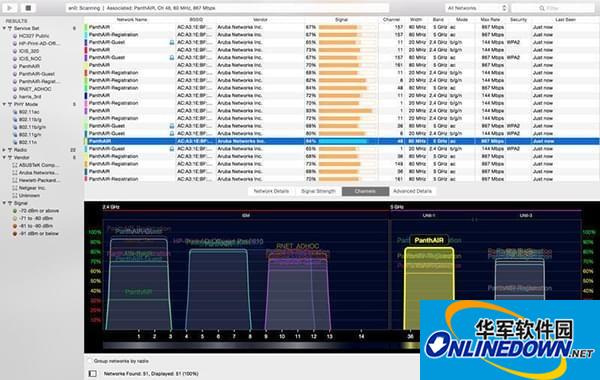Click the Filter search field
This screenshot has height=380, width=600.
[553, 8]
